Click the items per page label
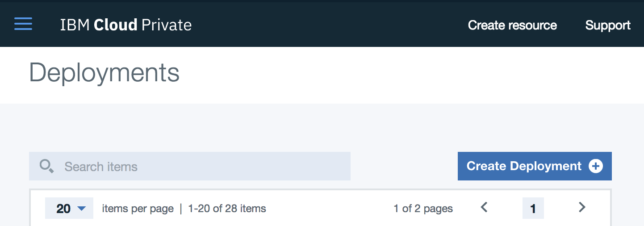The width and height of the screenshot is (644, 226). (x=138, y=209)
